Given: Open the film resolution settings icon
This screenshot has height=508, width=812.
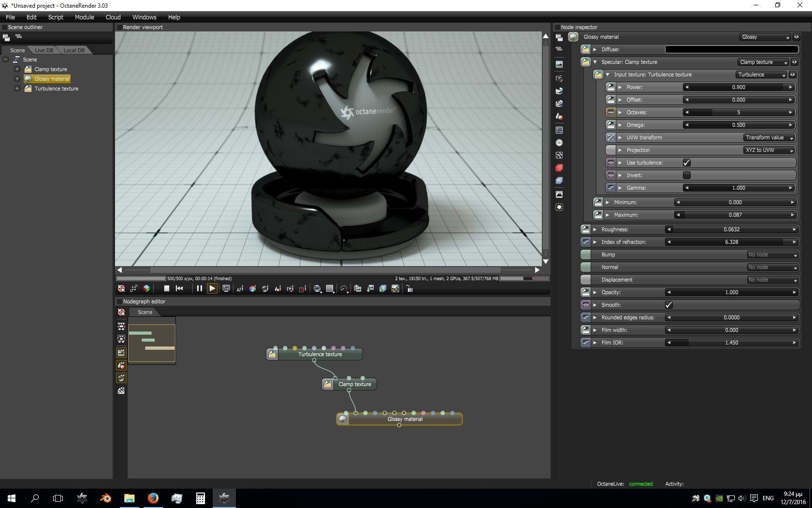Looking at the screenshot, I should tap(559, 130).
